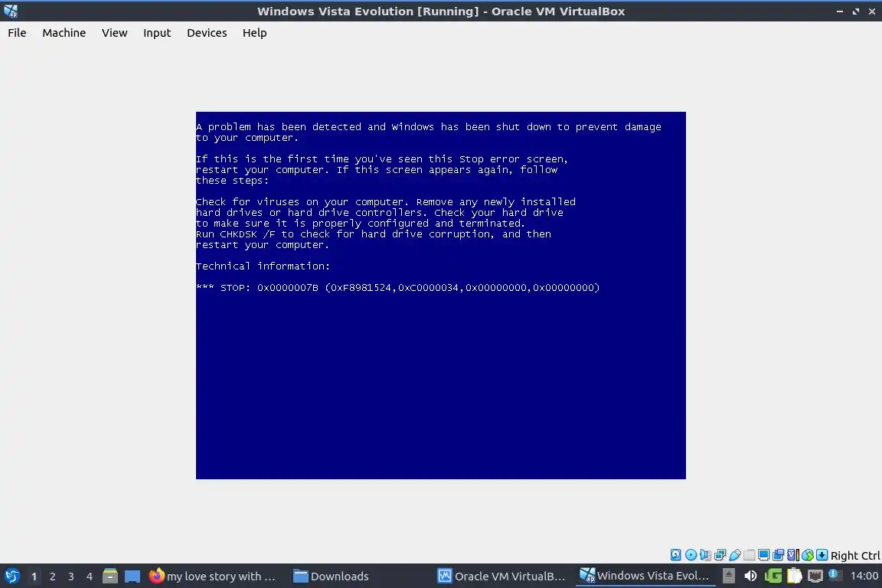Click the 14:00 clock
Screen dimensions: 882x588
coord(864,576)
